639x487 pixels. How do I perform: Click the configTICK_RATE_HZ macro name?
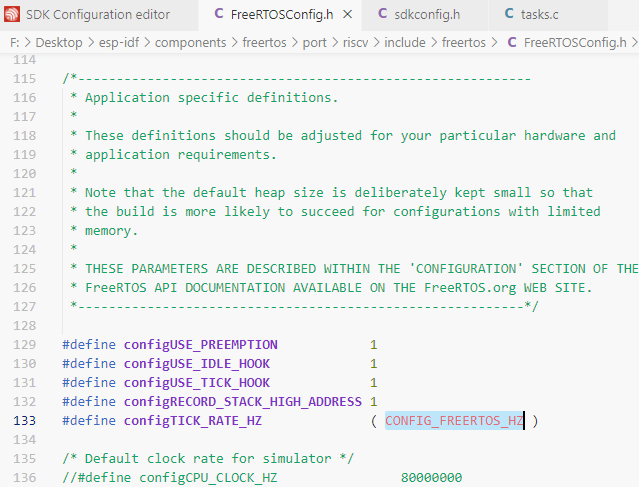pos(193,421)
